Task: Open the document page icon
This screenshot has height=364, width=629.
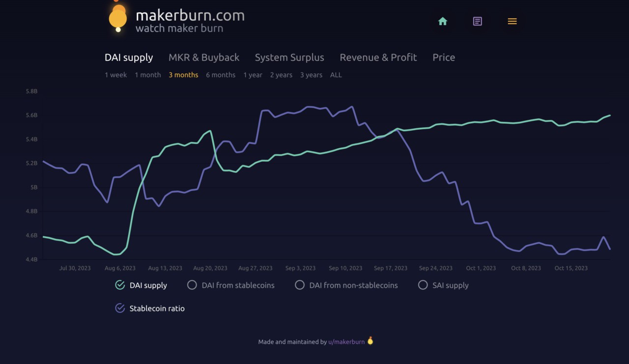Action: coord(477,21)
